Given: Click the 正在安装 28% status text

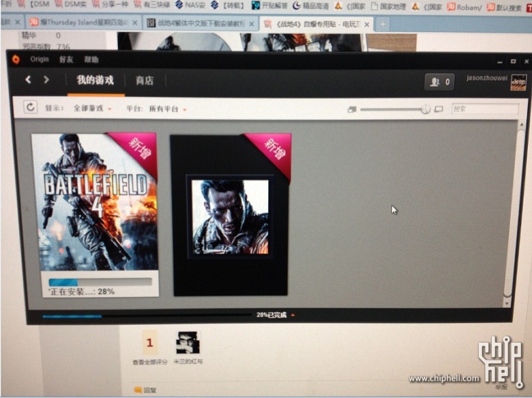Looking at the screenshot, I should point(81,292).
